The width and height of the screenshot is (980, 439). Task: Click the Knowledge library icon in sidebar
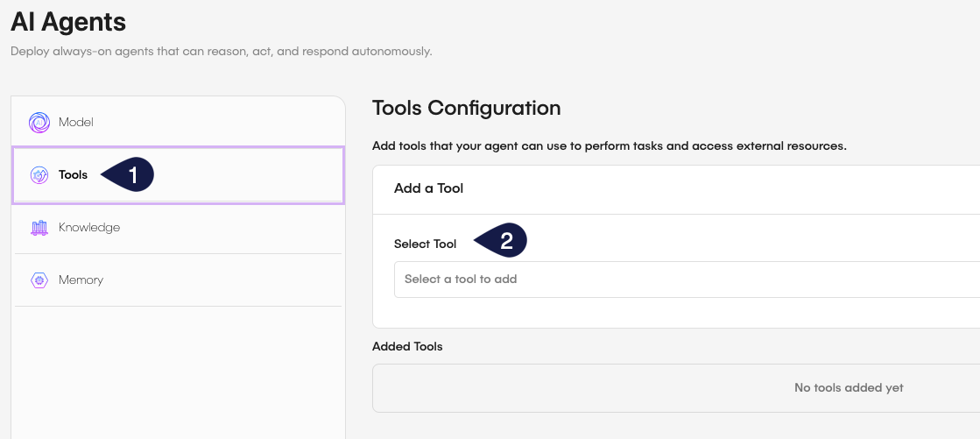39,228
